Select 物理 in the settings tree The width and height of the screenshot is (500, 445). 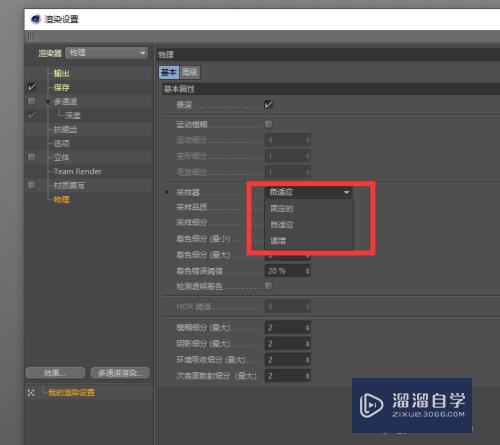[62, 199]
